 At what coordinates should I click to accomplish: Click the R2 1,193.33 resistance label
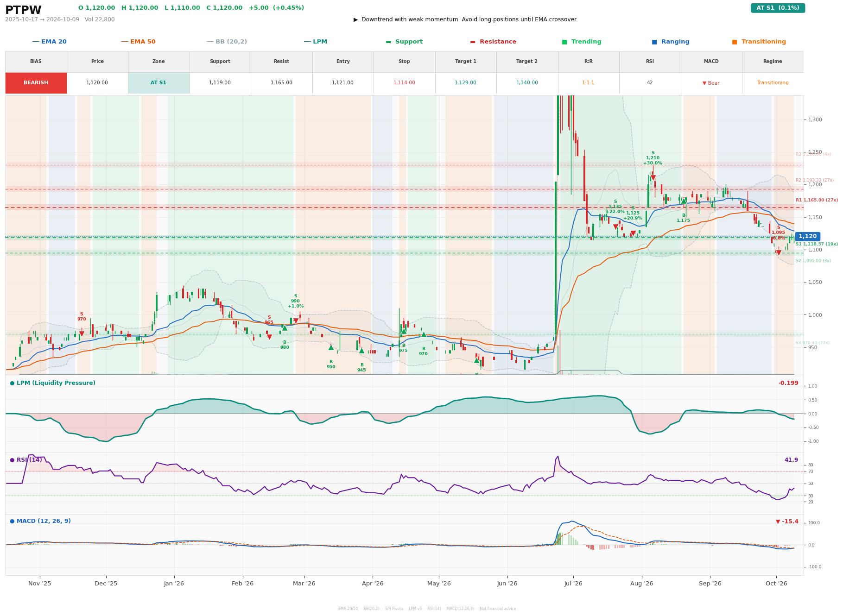(x=814, y=180)
